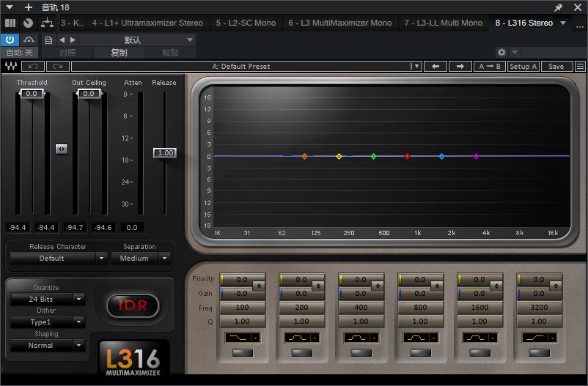
Task: Switch to 5 - L2-SC Mono tab
Action: 246,23
